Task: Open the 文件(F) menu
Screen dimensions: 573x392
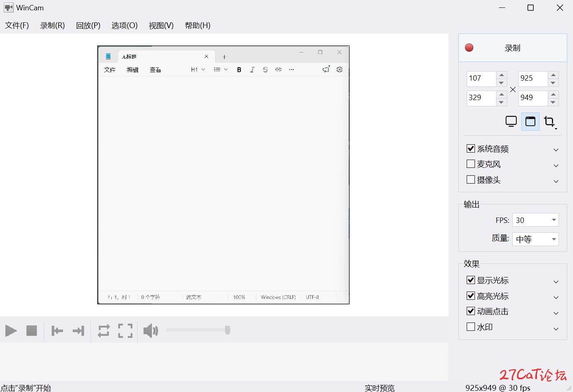Action: [x=17, y=25]
